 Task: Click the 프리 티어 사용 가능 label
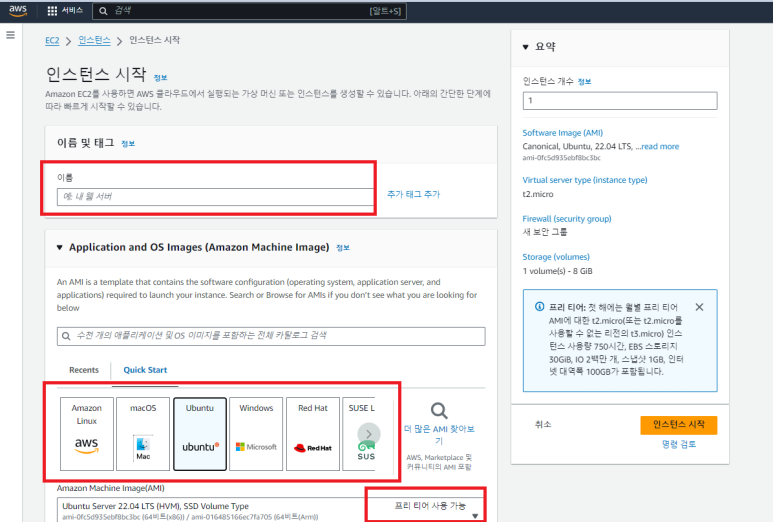[430, 506]
